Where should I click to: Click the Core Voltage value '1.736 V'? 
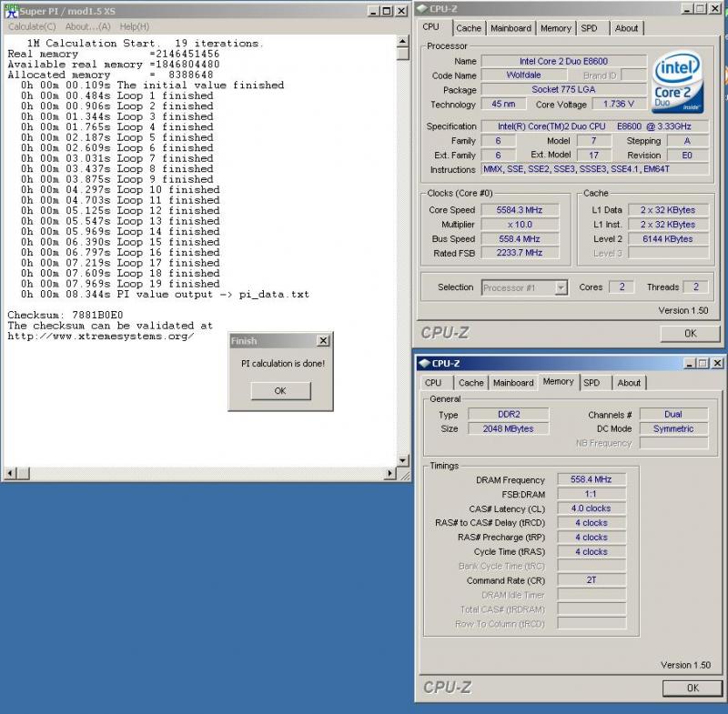click(x=619, y=104)
